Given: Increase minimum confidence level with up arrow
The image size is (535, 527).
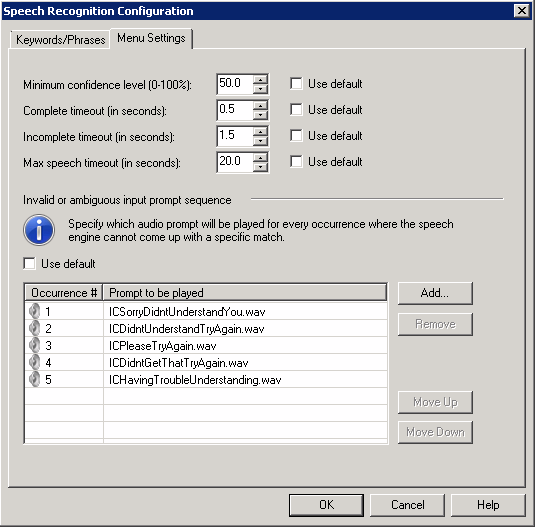Looking at the screenshot, I should (x=261, y=80).
